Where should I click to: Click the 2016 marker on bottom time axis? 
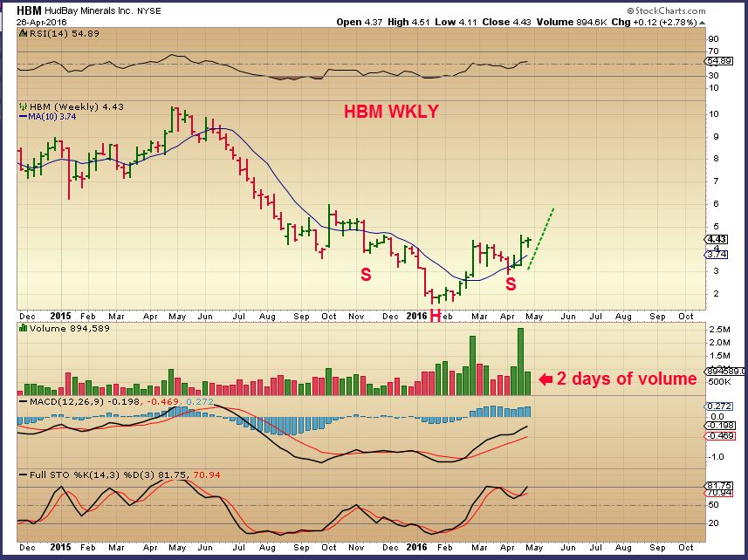point(416,547)
